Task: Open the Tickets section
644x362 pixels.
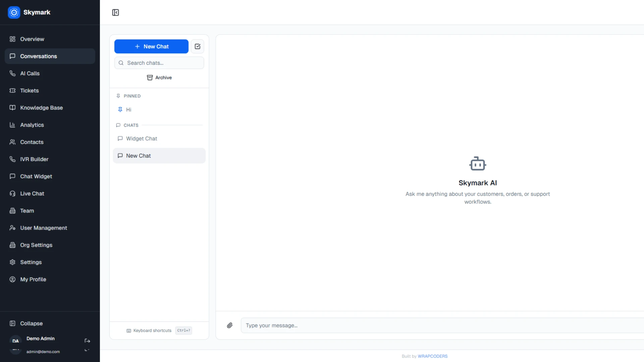Action: tap(50, 90)
